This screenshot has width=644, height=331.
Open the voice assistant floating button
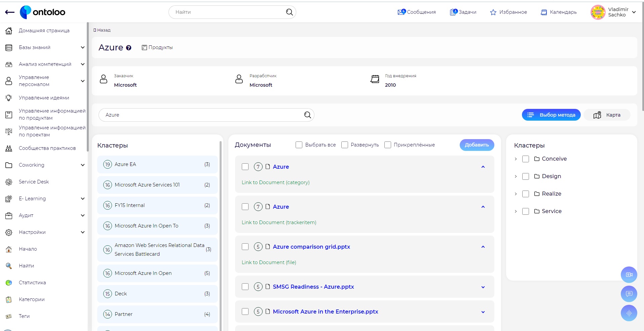point(629,313)
